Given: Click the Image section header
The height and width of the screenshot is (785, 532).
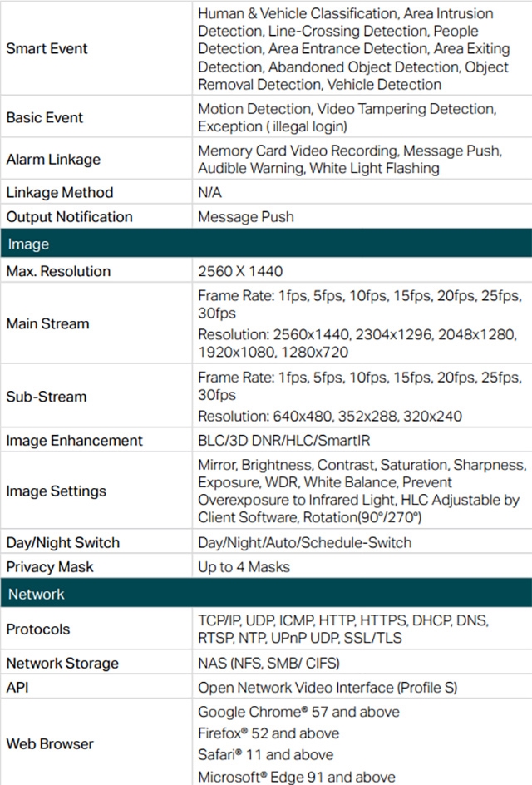Looking at the screenshot, I should pyautogui.click(x=28, y=244).
